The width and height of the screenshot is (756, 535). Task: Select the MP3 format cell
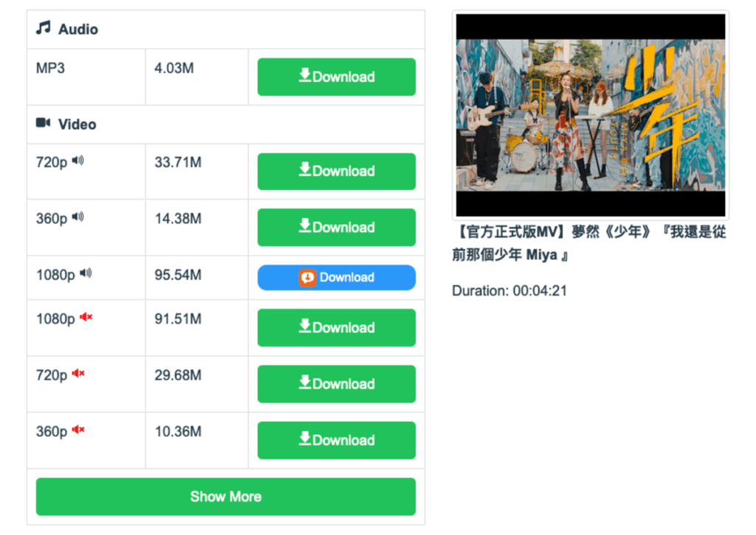click(86, 77)
